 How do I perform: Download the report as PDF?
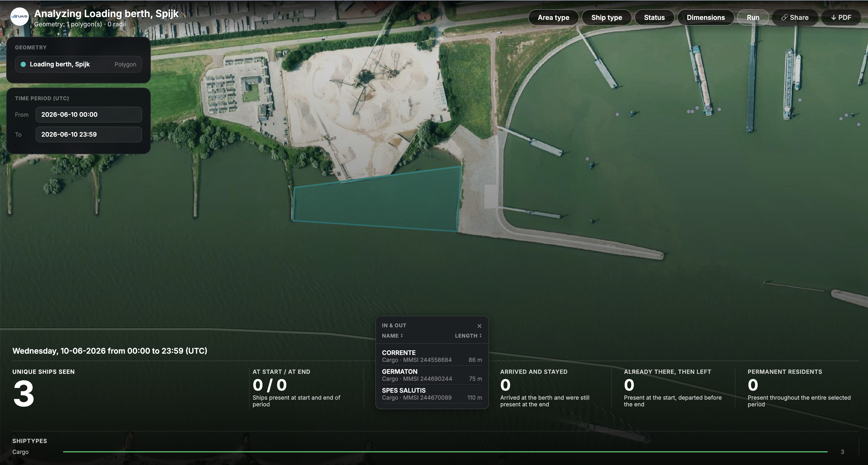tap(841, 18)
